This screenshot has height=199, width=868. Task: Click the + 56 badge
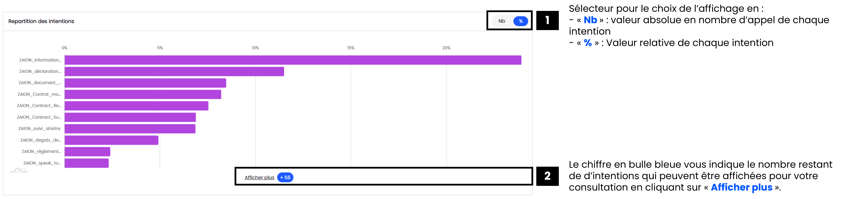click(285, 177)
